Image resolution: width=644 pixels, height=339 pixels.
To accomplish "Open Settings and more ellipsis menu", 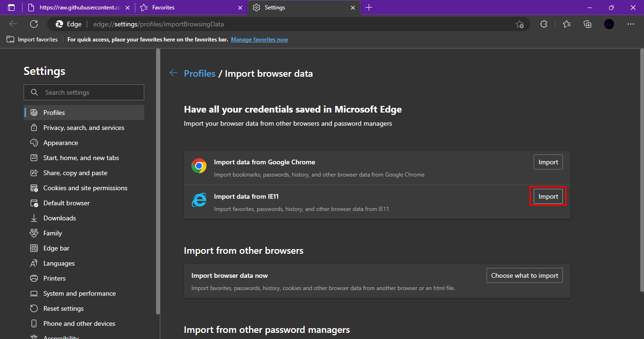I will (x=631, y=24).
